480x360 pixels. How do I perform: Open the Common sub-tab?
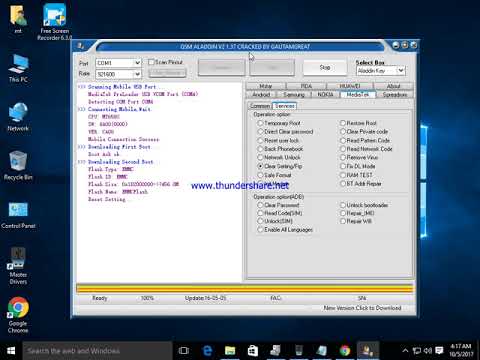click(x=260, y=106)
